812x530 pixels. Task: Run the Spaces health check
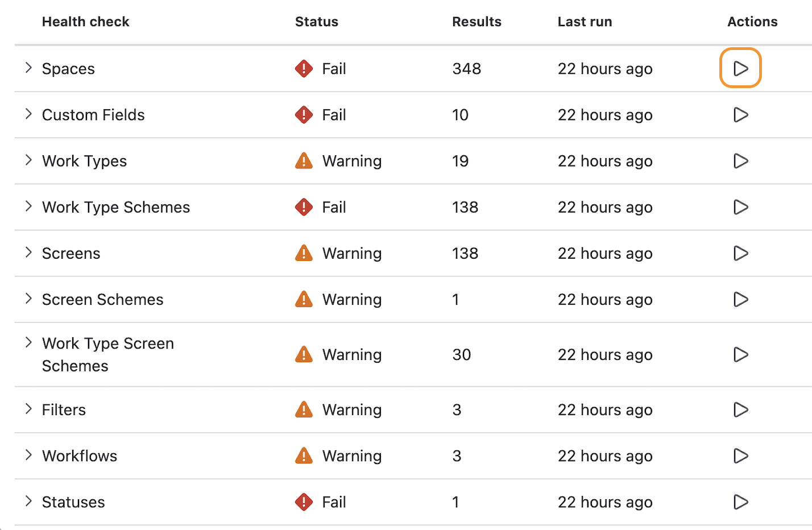pyautogui.click(x=740, y=68)
